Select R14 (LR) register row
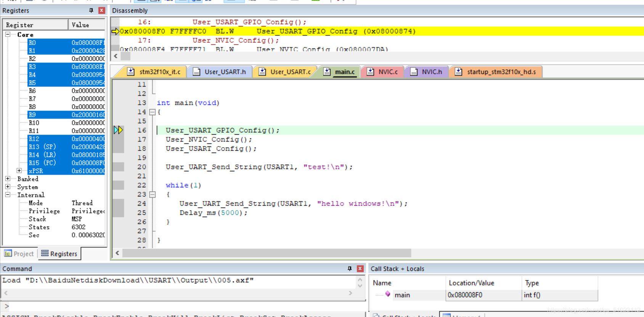This screenshot has height=317, width=644. coord(66,155)
